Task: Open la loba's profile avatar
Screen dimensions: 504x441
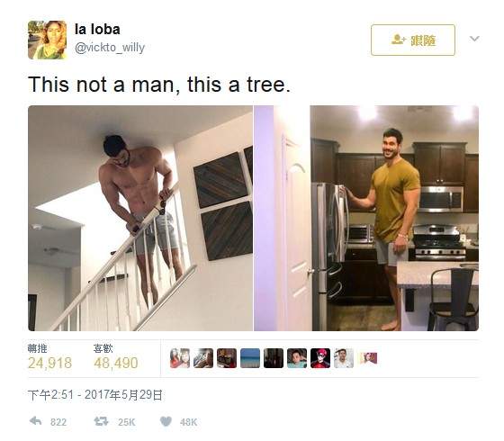Action: [47, 40]
